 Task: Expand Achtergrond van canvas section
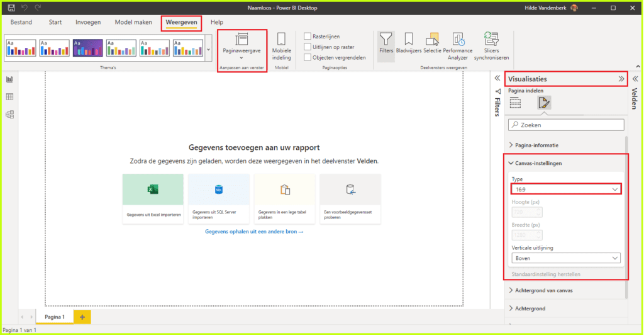point(541,290)
